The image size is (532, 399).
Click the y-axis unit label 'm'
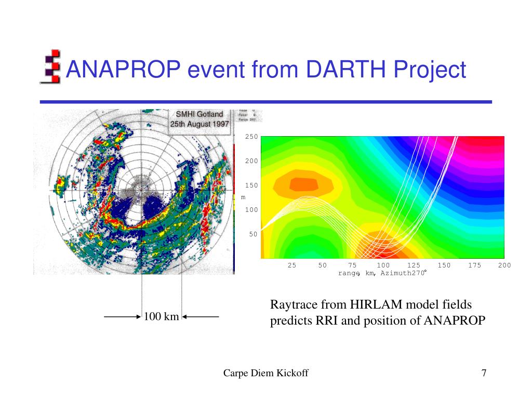coord(243,197)
